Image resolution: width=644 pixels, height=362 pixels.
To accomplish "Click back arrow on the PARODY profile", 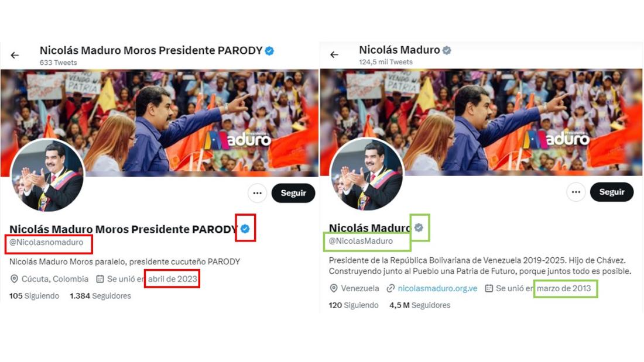I will [15, 55].
